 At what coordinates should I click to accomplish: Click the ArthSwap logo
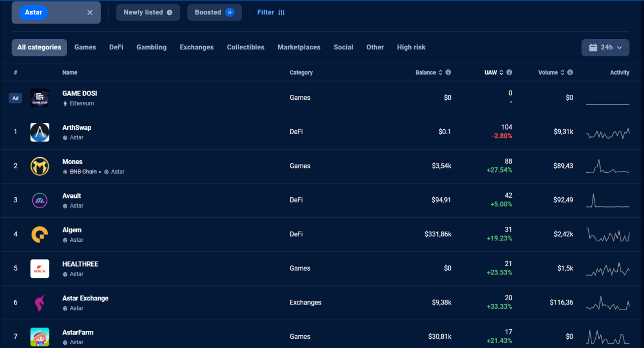coord(40,132)
